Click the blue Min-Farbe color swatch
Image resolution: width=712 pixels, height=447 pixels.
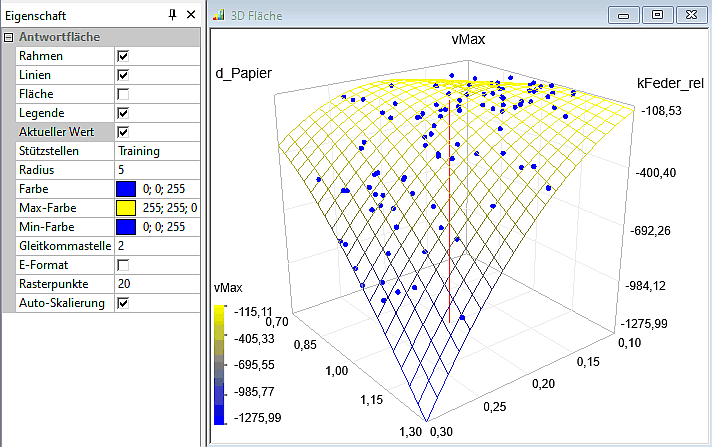(x=126, y=227)
